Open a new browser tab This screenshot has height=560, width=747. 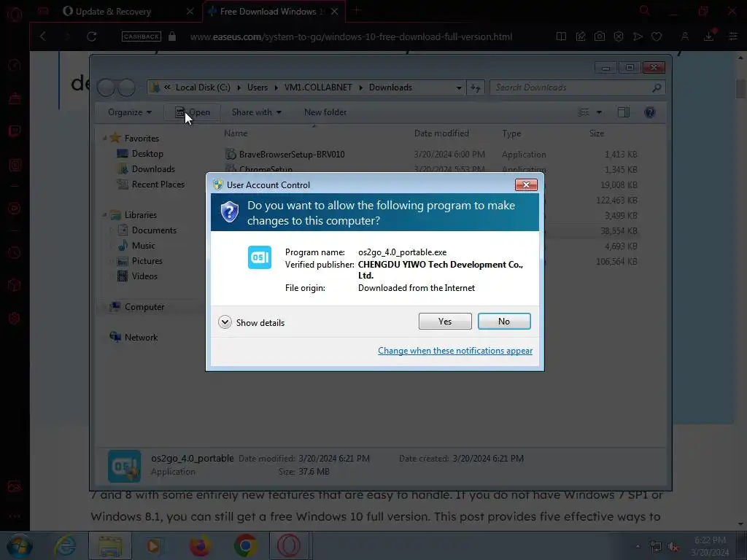[356, 10]
